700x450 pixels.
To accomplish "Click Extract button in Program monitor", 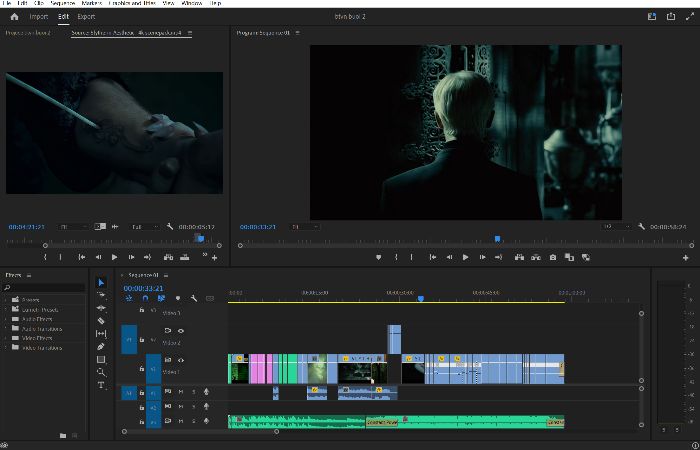I will point(536,257).
